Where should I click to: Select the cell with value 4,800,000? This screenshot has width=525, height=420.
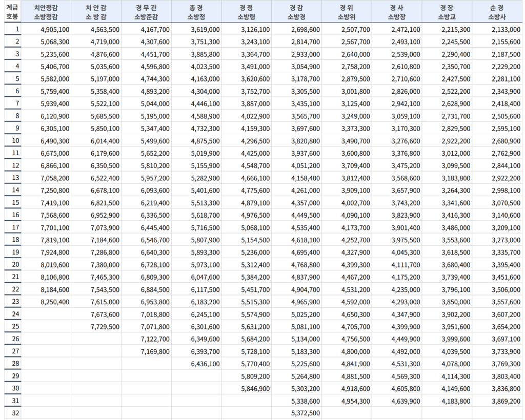(x=355, y=351)
